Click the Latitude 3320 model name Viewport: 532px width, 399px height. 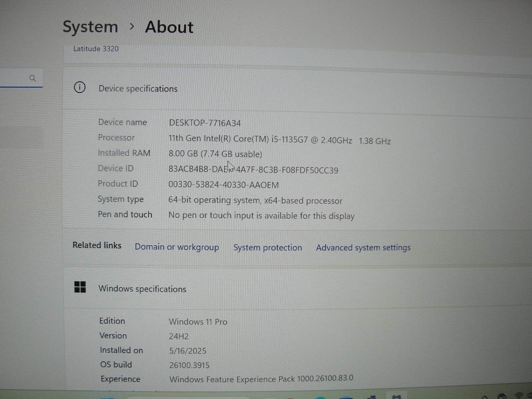coord(96,49)
